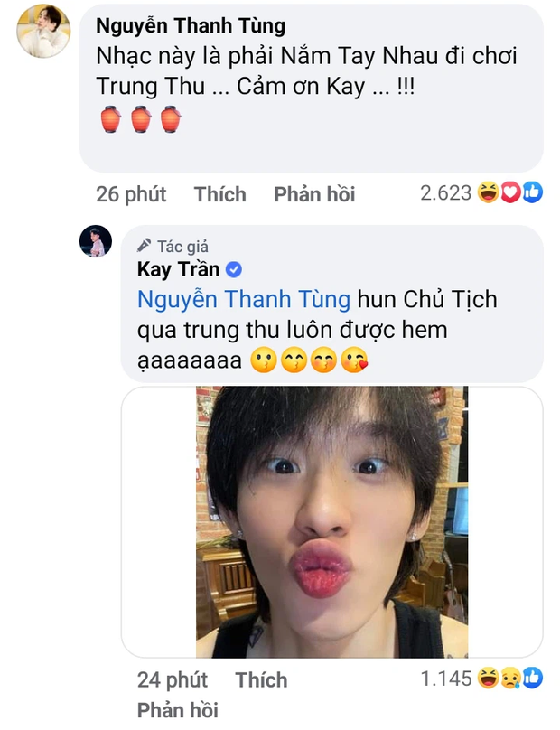Image resolution: width=560 pixels, height=730 pixels.
Task: Click the haha reaction on the 1.145 reply
Action: point(489,679)
